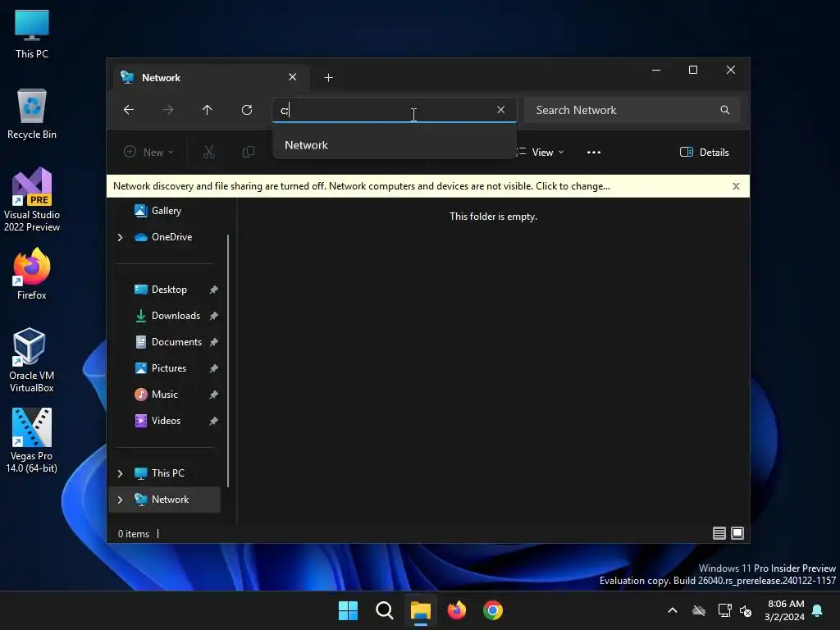Viewport: 840px width, 630px height.
Task: Dismiss the network discovery notification bar
Action: 736,186
